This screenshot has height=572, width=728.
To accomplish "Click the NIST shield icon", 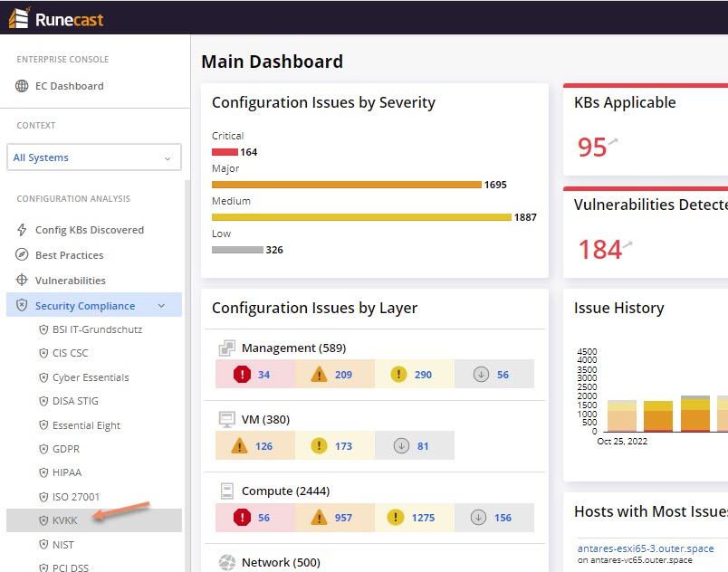I will 43,544.
